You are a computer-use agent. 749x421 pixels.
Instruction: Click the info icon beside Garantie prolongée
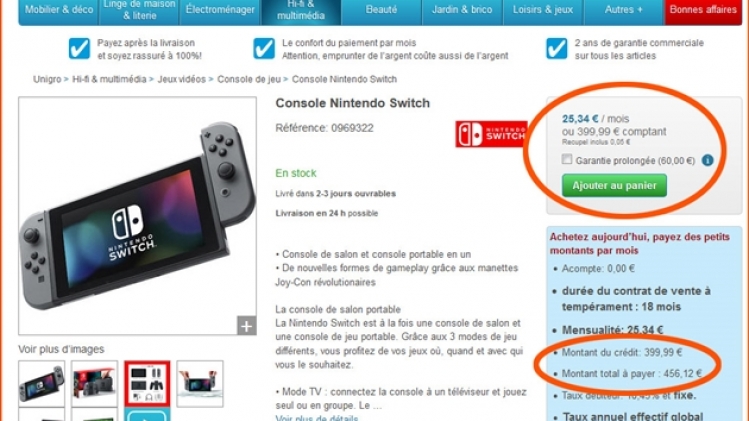[707, 161]
